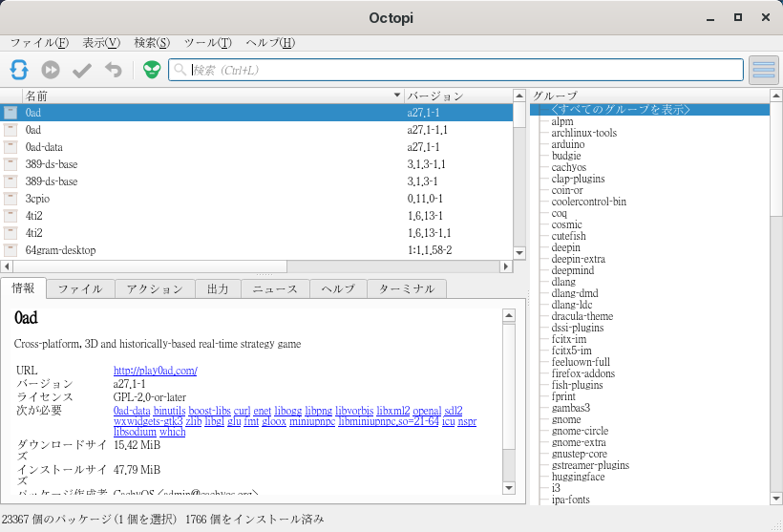Switch to the ターミナル tab

407,289
